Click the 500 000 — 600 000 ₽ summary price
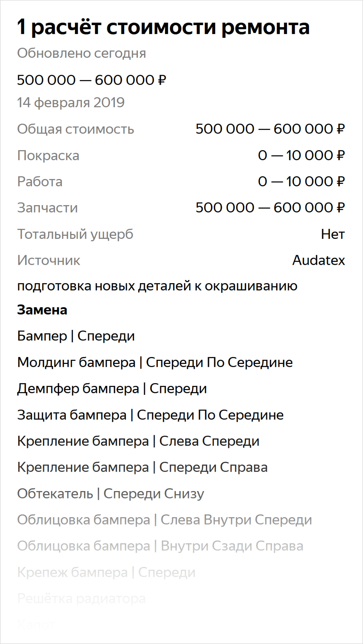 [x=92, y=80]
